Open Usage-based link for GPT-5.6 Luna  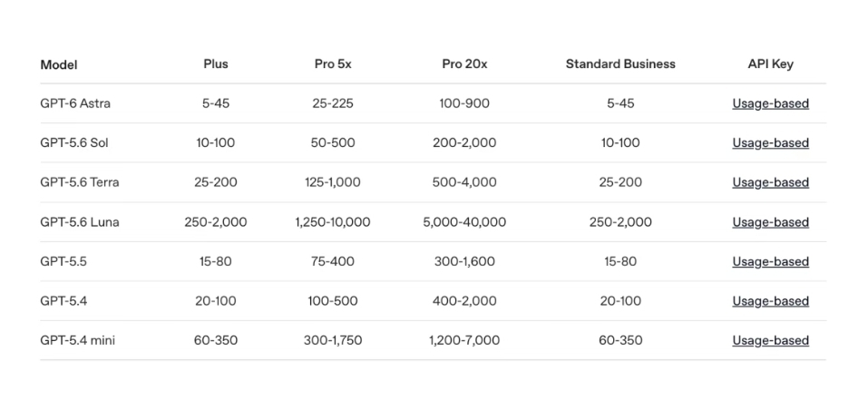click(771, 222)
